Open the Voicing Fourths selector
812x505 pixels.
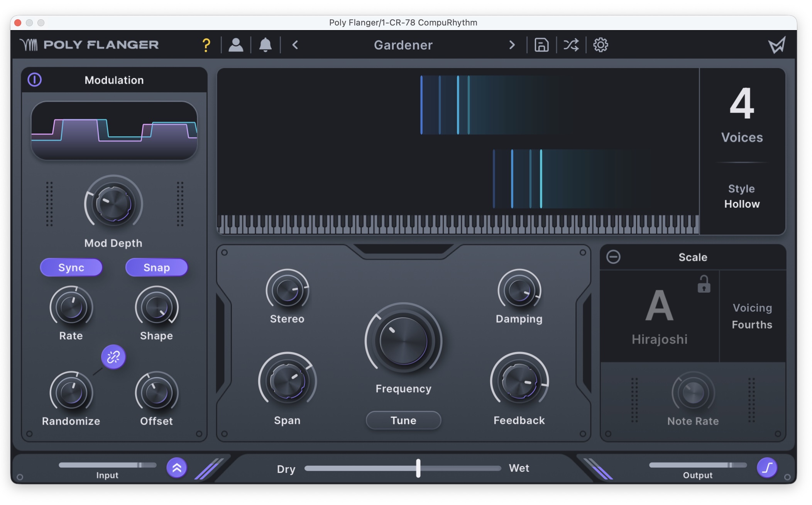click(752, 316)
